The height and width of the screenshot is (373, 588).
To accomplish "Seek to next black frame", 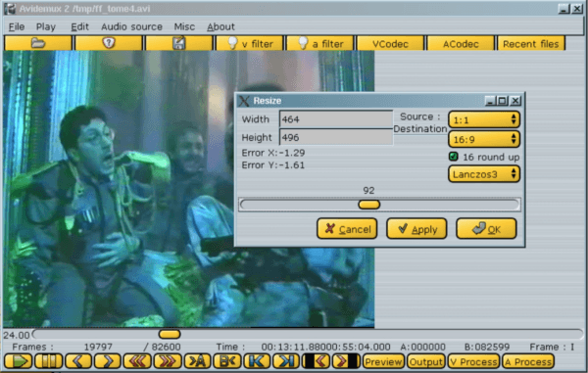I will 346,361.
